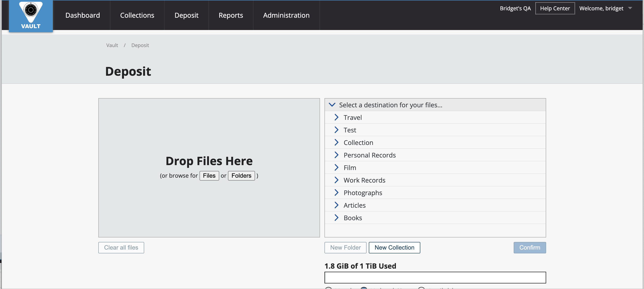Open the Collections nav menu
The height and width of the screenshot is (289, 644).
(137, 15)
